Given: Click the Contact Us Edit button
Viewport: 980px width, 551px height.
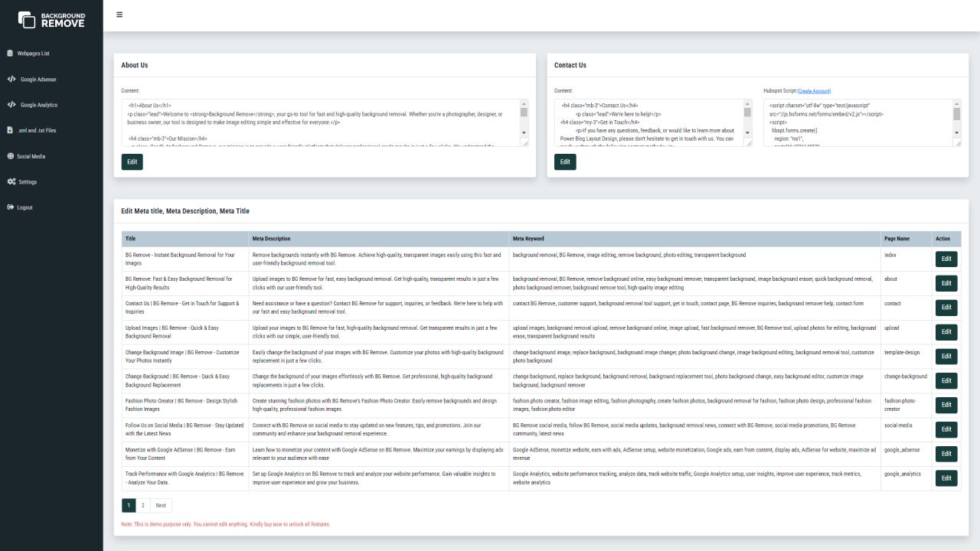Looking at the screenshot, I should coord(565,162).
